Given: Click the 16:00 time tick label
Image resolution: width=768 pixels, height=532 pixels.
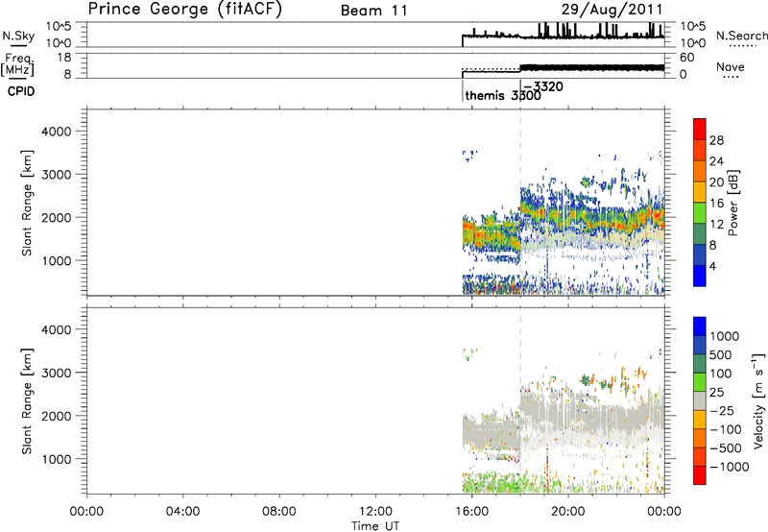Looking at the screenshot, I should (471, 512).
